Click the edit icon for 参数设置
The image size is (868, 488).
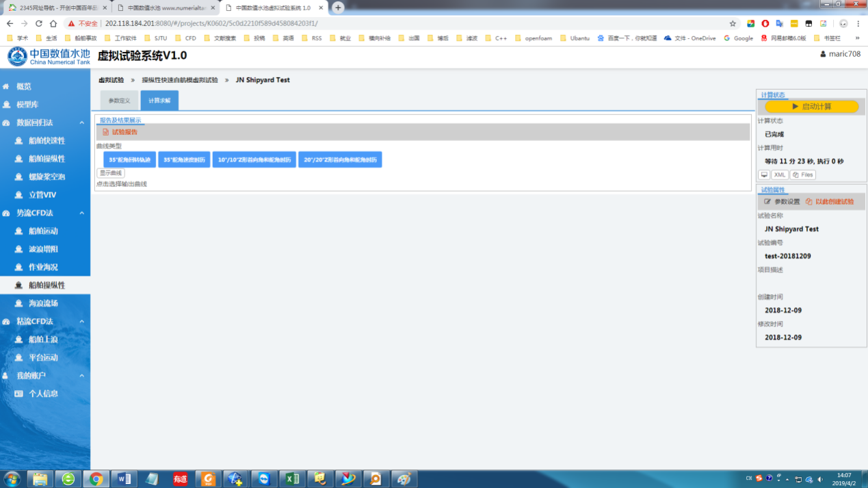coord(767,202)
